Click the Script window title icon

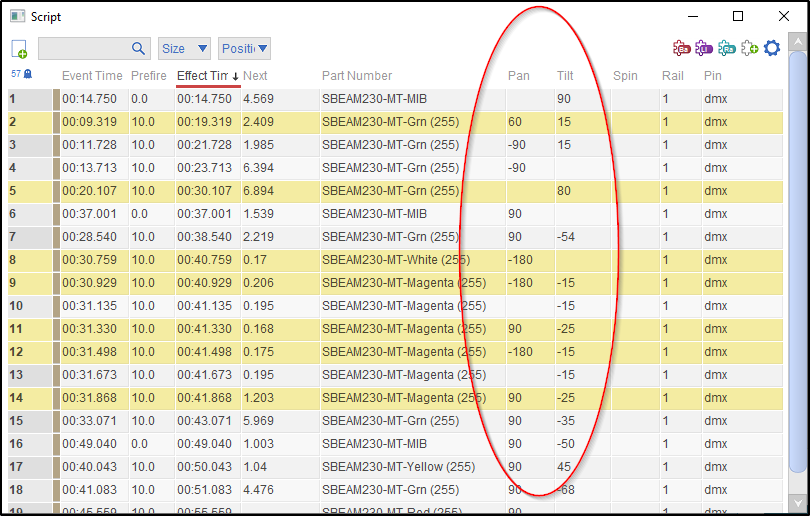click(18, 17)
